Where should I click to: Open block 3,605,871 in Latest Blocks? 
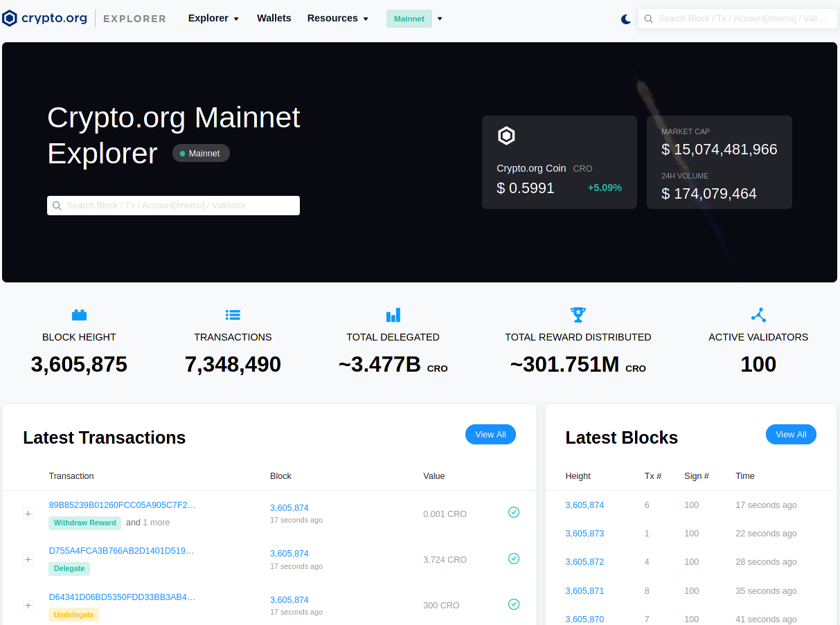(x=584, y=591)
